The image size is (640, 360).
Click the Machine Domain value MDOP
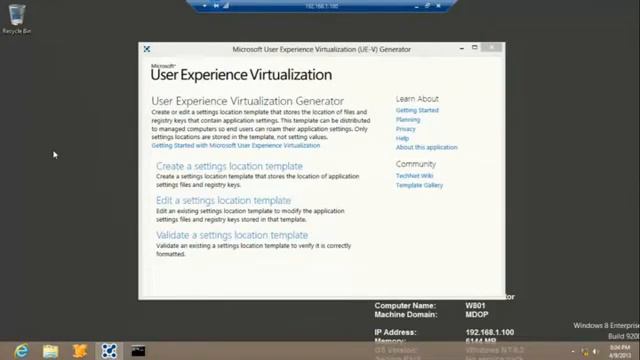[477, 315]
